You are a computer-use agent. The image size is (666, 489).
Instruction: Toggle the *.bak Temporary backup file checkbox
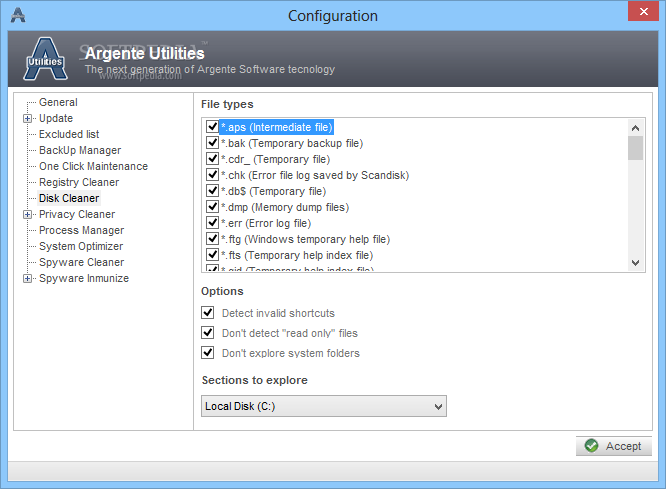212,143
